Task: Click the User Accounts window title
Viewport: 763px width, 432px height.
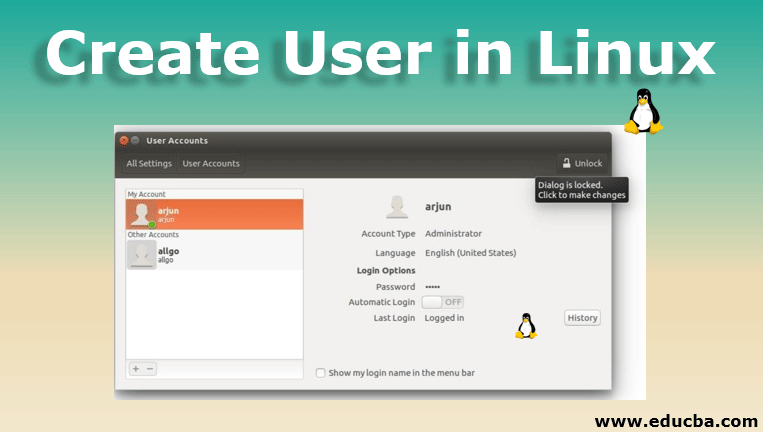Action: [x=177, y=141]
